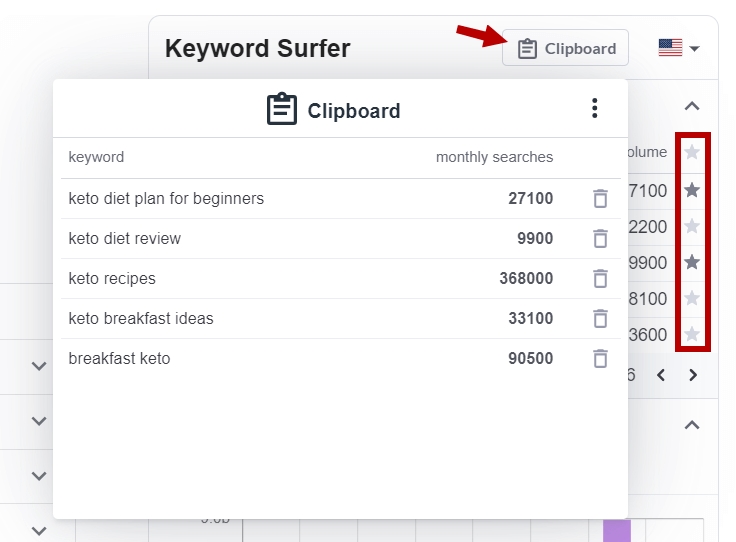Image resolution: width=736 pixels, height=542 pixels.
Task: Trash the "keto breakfast ideas" keyword
Action: (600, 319)
